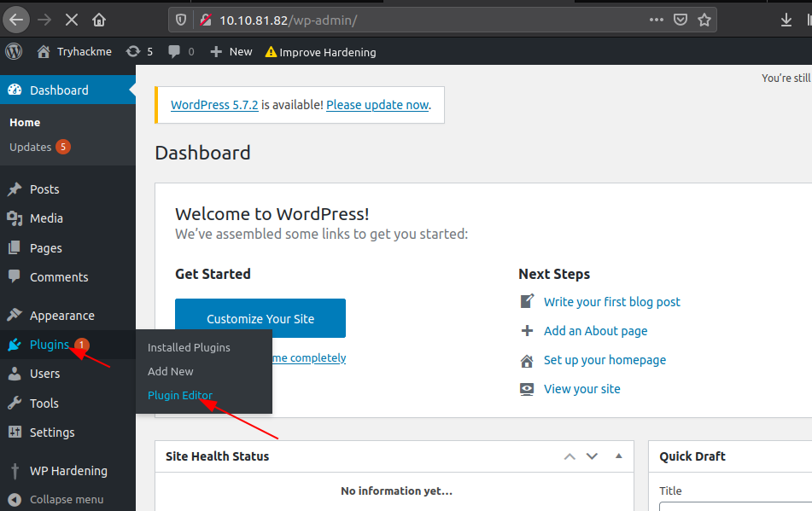Click the Tools wrench icon
Viewport: 812px width, 511px height.
[x=15, y=403]
